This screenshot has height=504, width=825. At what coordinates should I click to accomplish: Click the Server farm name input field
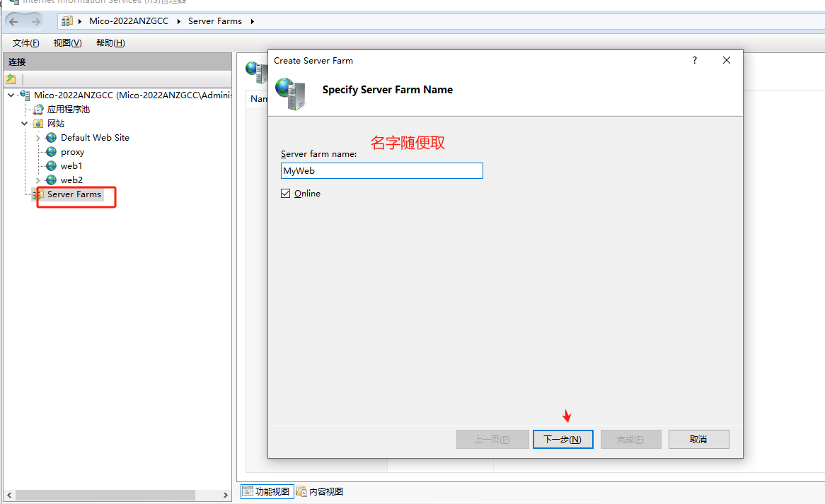(x=381, y=171)
